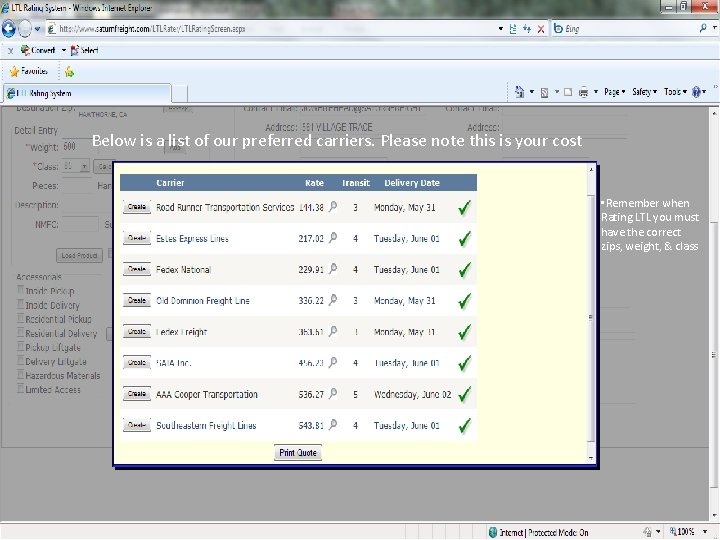720x540 pixels.
Task: Click Create for Old Dominion Freight Line
Action: 137,300
